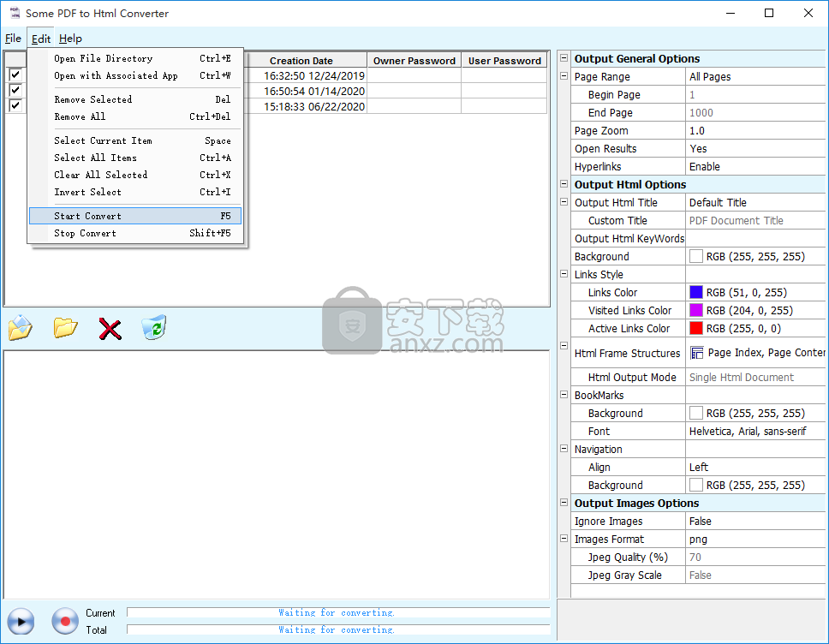Viewport: 829px width, 644px height.
Task: Click the Creation Date column header
Action: [x=301, y=60]
